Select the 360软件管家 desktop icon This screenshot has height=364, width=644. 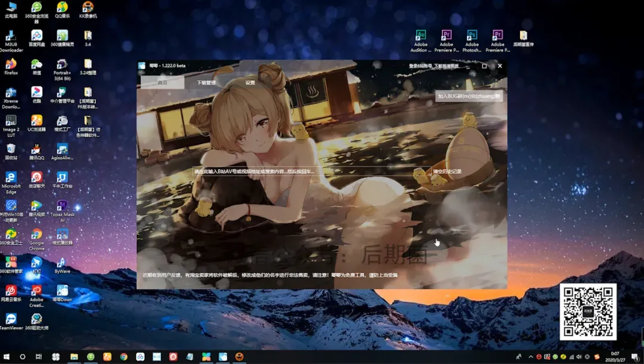(11, 266)
